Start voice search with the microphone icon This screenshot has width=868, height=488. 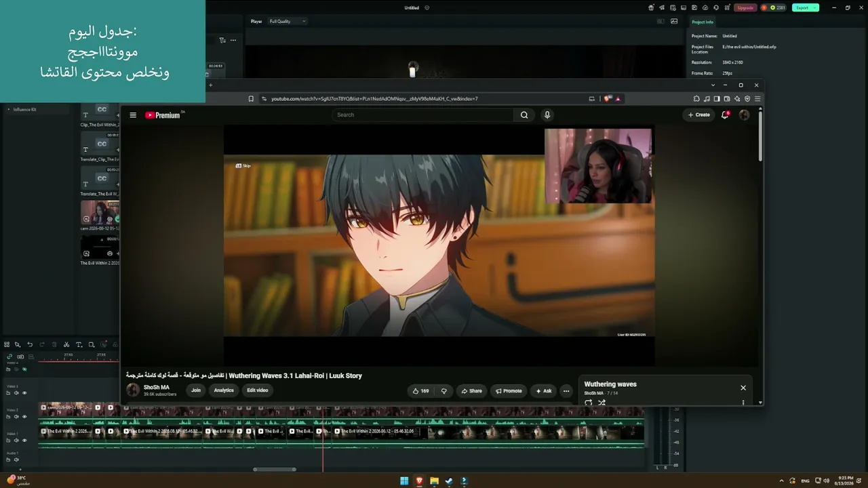pos(547,115)
